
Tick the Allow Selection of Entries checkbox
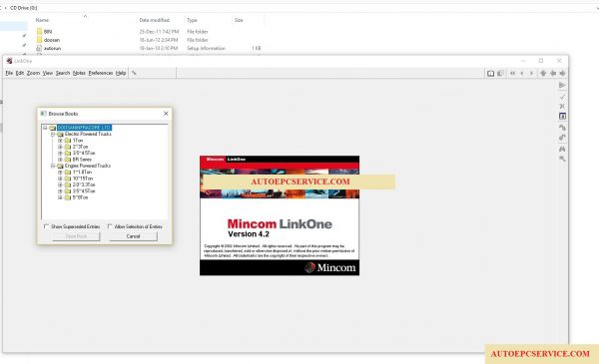pos(110,226)
